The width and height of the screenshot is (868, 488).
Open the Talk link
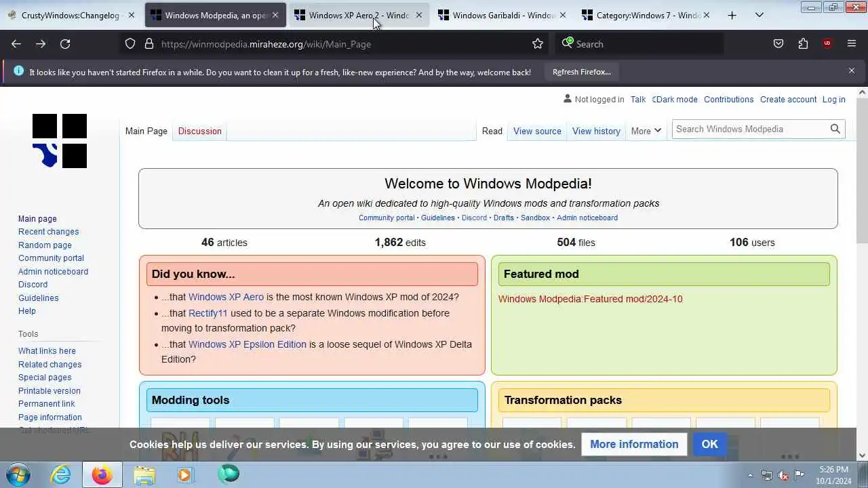click(x=638, y=99)
